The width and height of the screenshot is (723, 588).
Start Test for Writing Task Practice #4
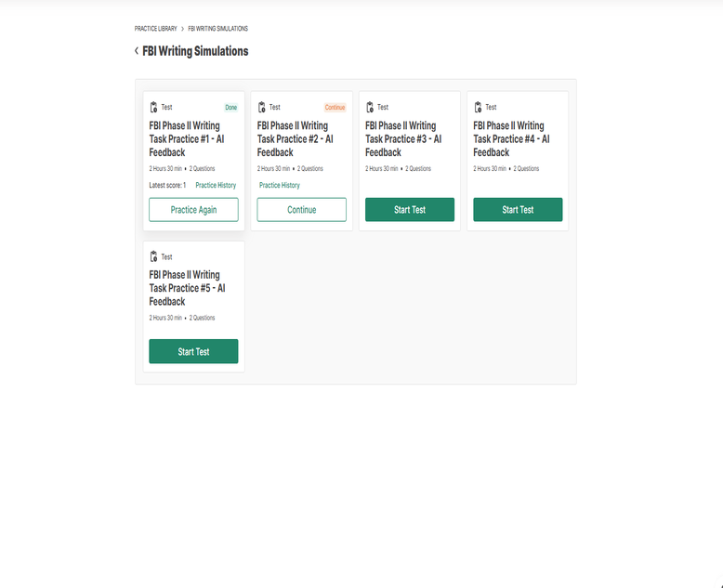(x=518, y=210)
